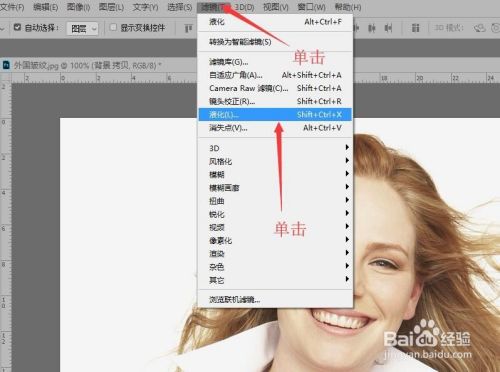This screenshot has height=372, width=500.
Task: Click the 3D rotate mode icon
Action: coord(479,28)
